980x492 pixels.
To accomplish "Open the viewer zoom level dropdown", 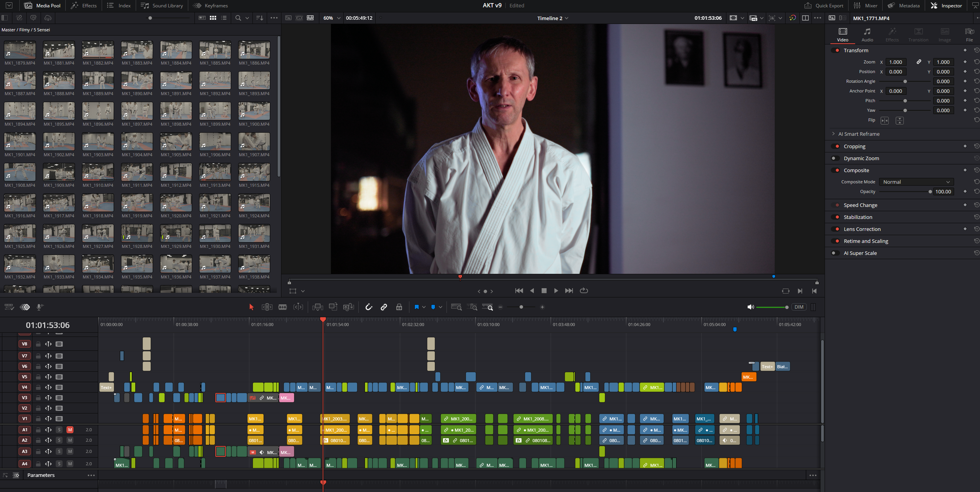I will coord(331,18).
